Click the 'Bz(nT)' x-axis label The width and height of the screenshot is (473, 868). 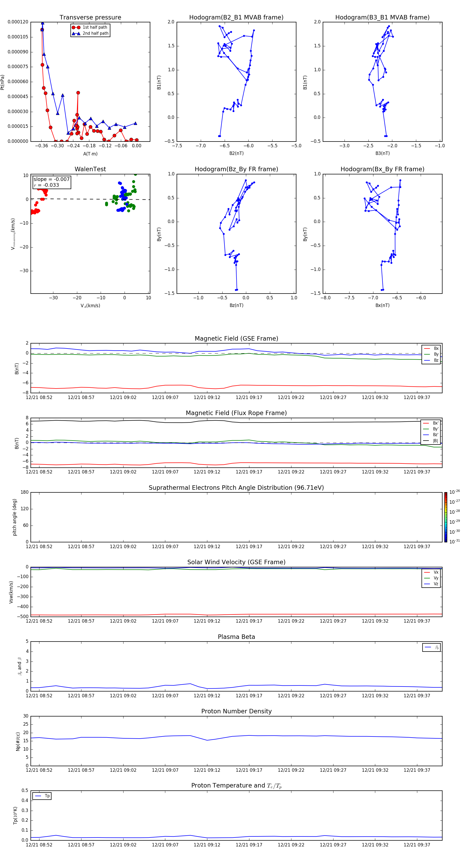click(236, 305)
